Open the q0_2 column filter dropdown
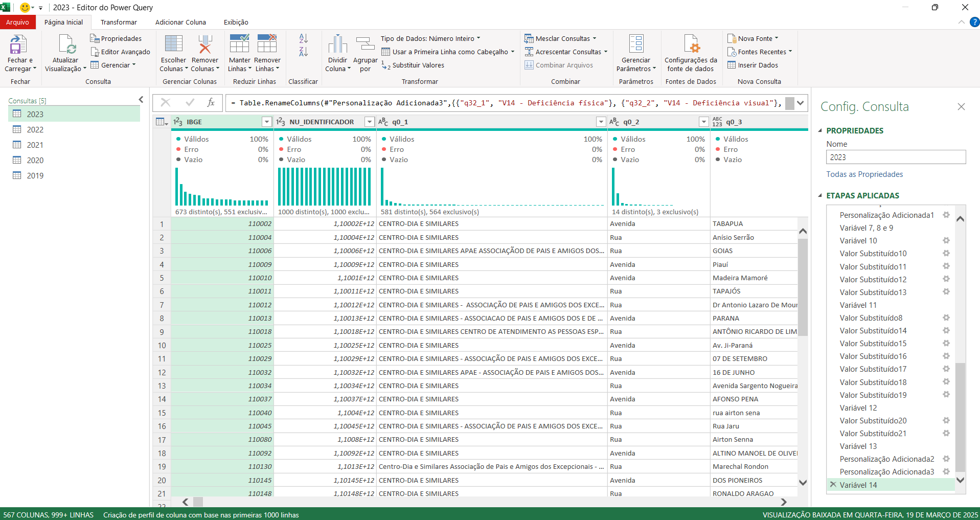 pyautogui.click(x=704, y=122)
